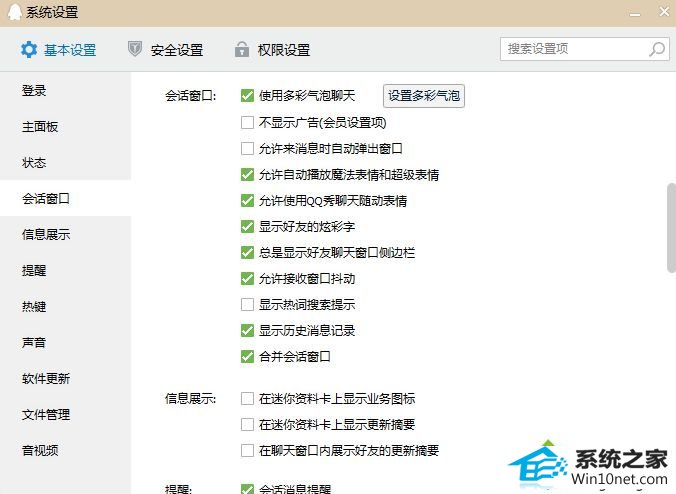Viewport: 676px width, 494px height.
Task: Uncheck 合并会话窗口
Action: pos(247,356)
